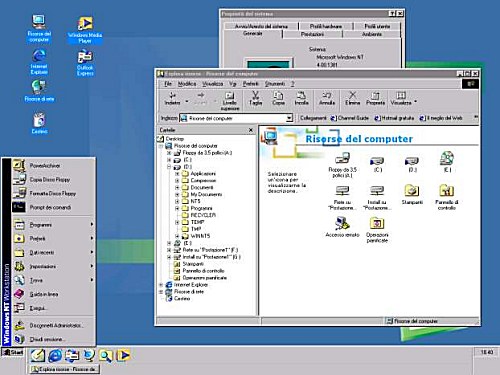Screen dimensions: 500x375
Task: Click the Start button
Action: pyautogui.click(x=13, y=352)
